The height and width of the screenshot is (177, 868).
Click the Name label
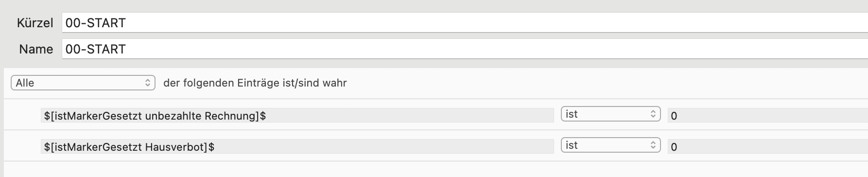[x=36, y=49]
